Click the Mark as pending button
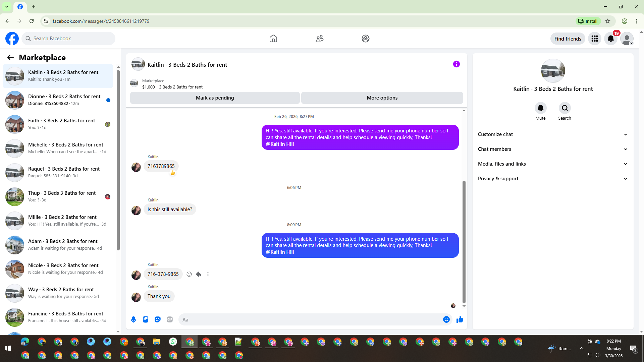The width and height of the screenshot is (644, 362). click(x=215, y=98)
